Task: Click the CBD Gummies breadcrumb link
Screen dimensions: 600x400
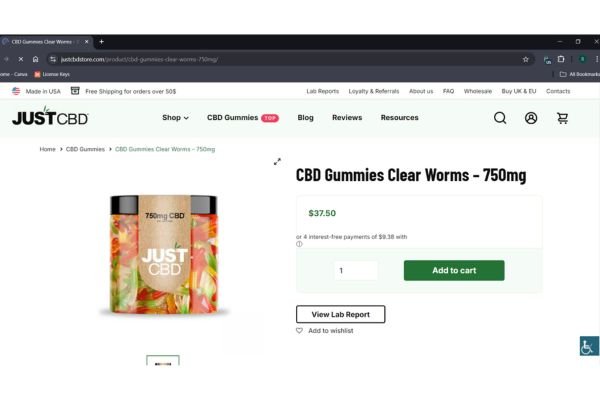Action: tap(85, 149)
